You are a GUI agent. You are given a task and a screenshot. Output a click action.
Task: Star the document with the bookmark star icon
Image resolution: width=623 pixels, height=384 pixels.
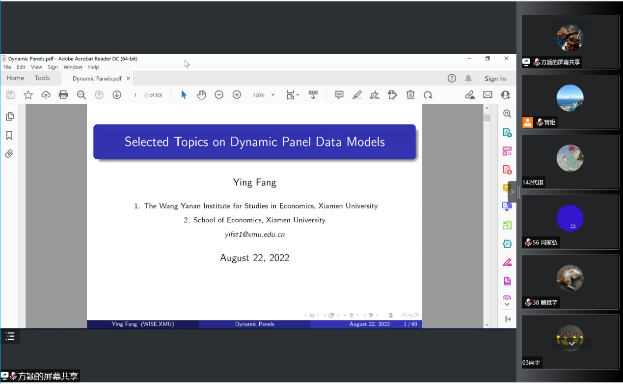(28, 95)
